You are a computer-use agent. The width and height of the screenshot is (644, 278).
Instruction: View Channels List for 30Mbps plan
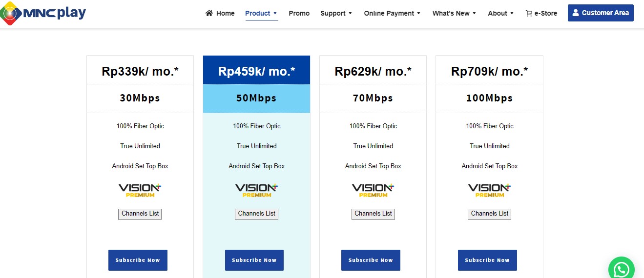click(140, 214)
